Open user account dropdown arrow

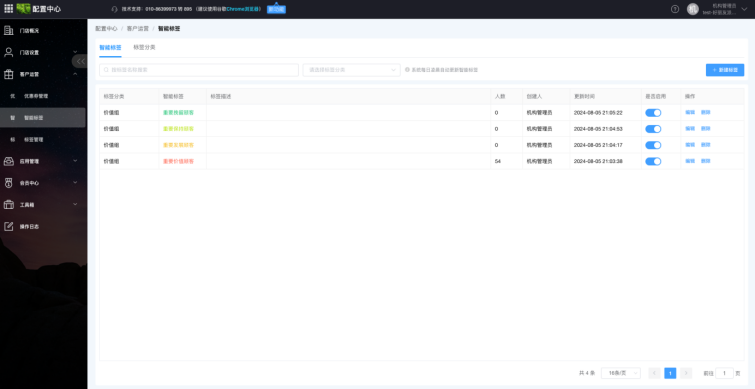(744, 9)
